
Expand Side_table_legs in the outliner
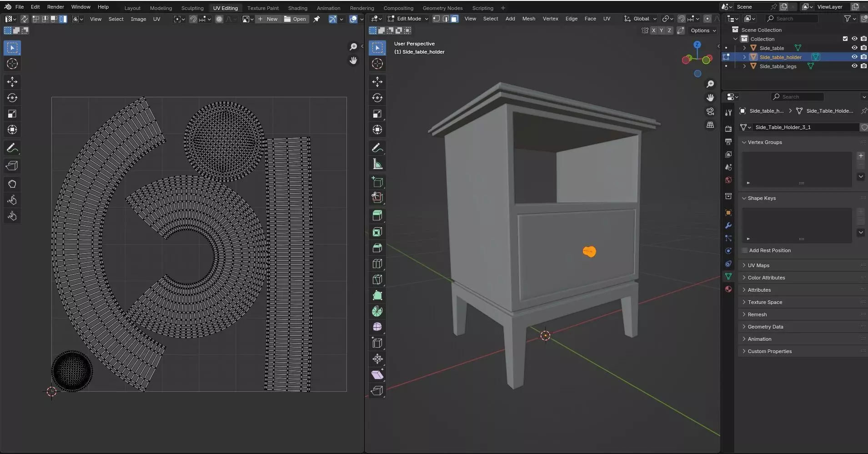click(x=744, y=66)
